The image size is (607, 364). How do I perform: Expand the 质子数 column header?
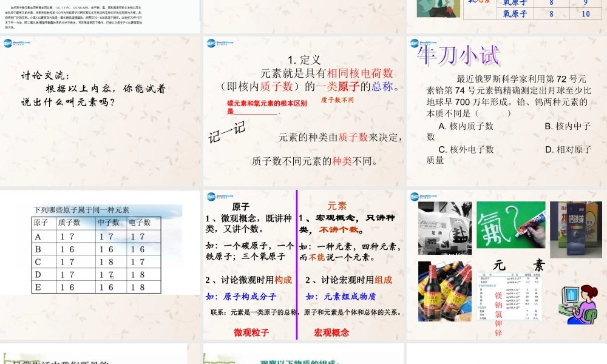(x=68, y=223)
